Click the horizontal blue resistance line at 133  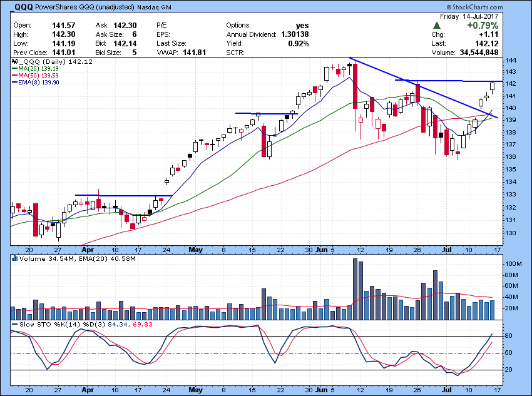pos(123,195)
